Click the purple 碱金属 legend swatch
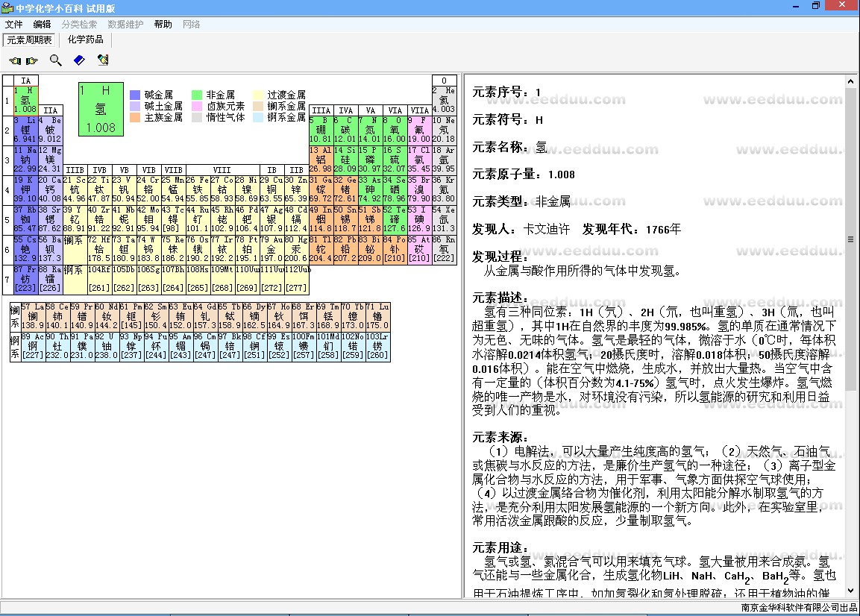Screen dimensions: 860x616 click(135, 95)
